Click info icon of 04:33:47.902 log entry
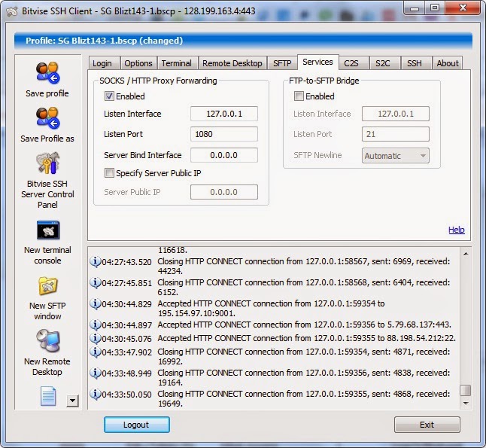The width and height of the screenshot is (486, 448). pyautogui.click(x=96, y=352)
